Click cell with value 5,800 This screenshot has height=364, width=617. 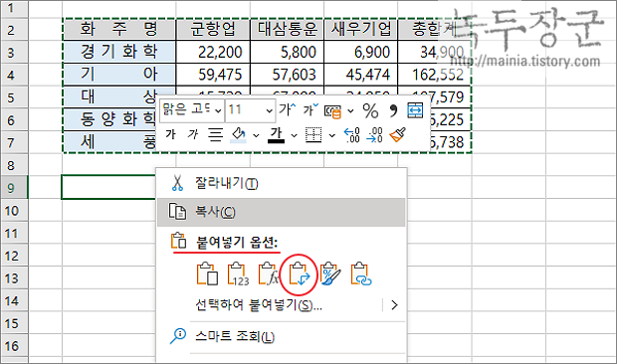pos(287,52)
